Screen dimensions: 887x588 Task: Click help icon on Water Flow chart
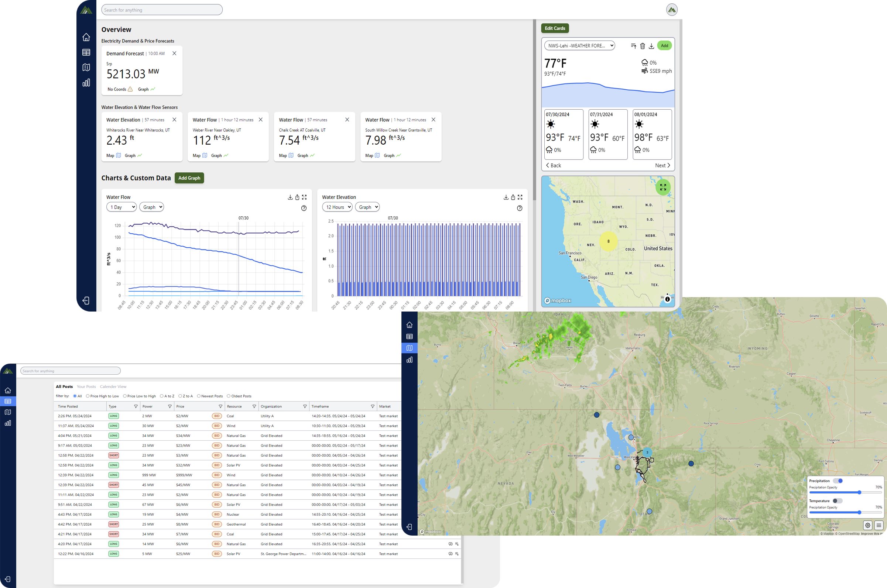click(304, 208)
